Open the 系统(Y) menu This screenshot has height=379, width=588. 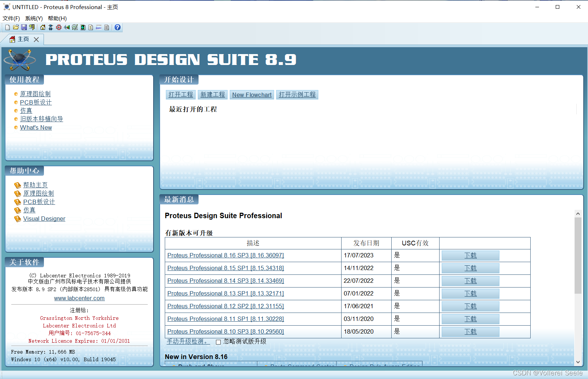coord(34,18)
